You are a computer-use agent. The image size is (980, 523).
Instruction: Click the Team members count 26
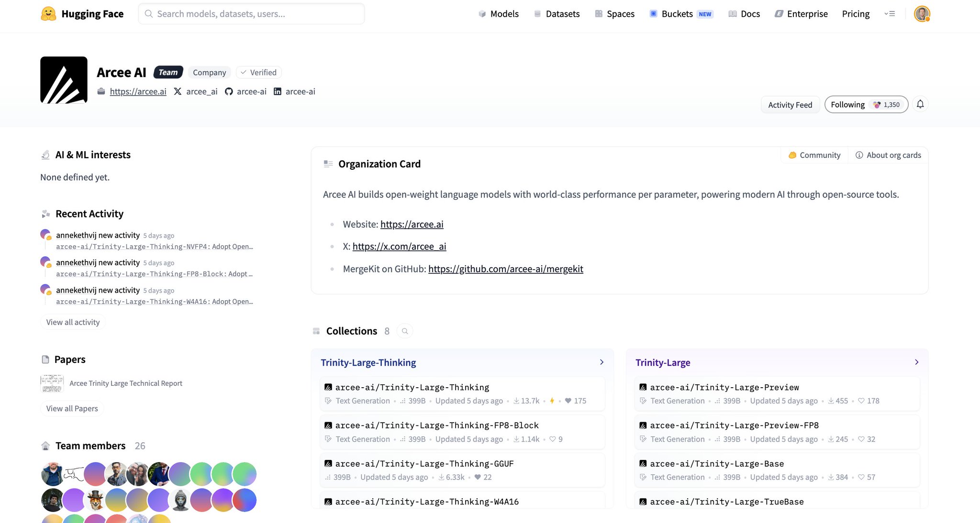[140, 446]
